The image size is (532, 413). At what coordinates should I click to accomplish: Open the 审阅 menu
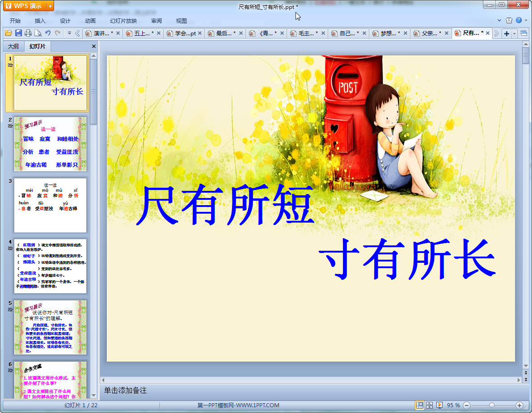pos(156,21)
